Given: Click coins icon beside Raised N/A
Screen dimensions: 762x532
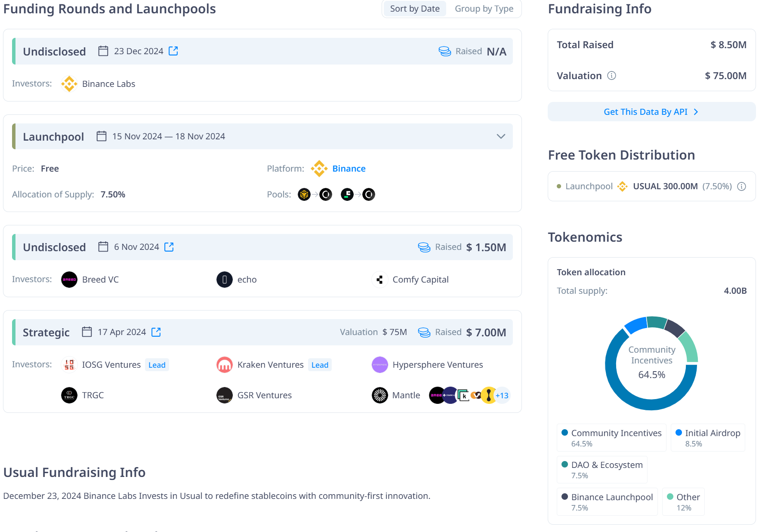Looking at the screenshot, I should pyautogui.click(x=445, y=51).
